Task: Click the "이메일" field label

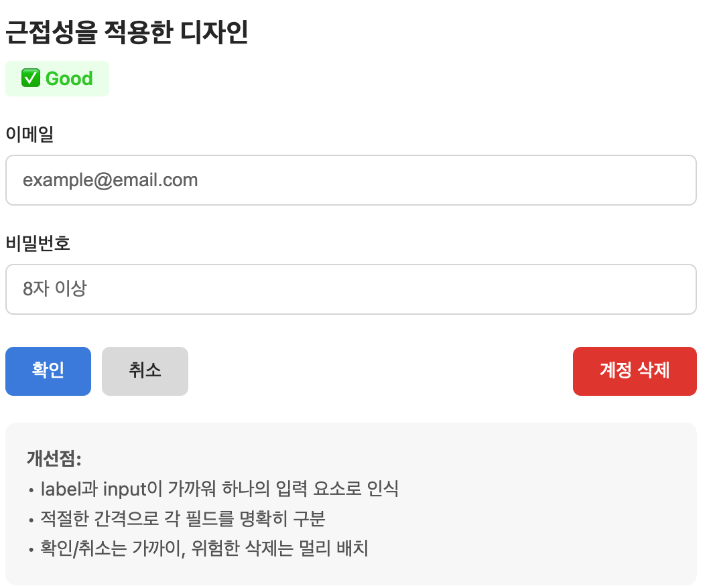Action: pyautogui.click(x=29, y=135)
